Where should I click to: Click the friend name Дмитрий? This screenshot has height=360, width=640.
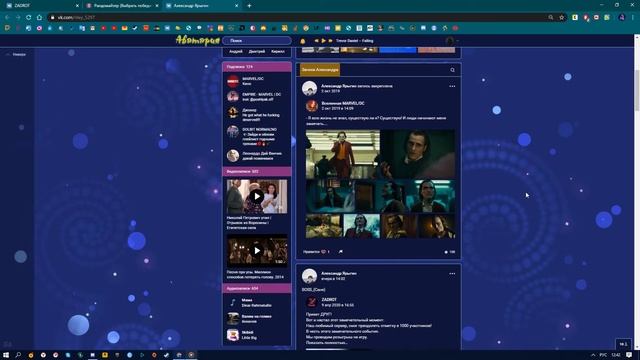[257, 51]
